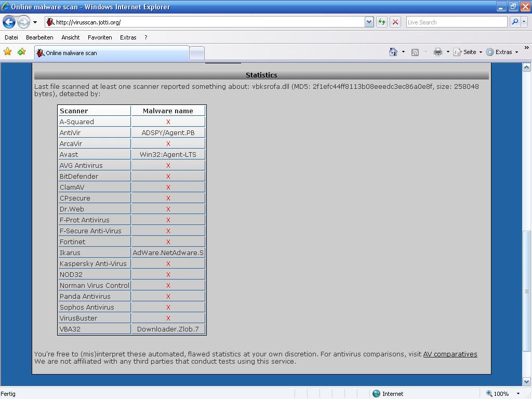Open the Extras menu in menu bar
The width and height of the screenshot is (532, 399).
pos(128,37)
